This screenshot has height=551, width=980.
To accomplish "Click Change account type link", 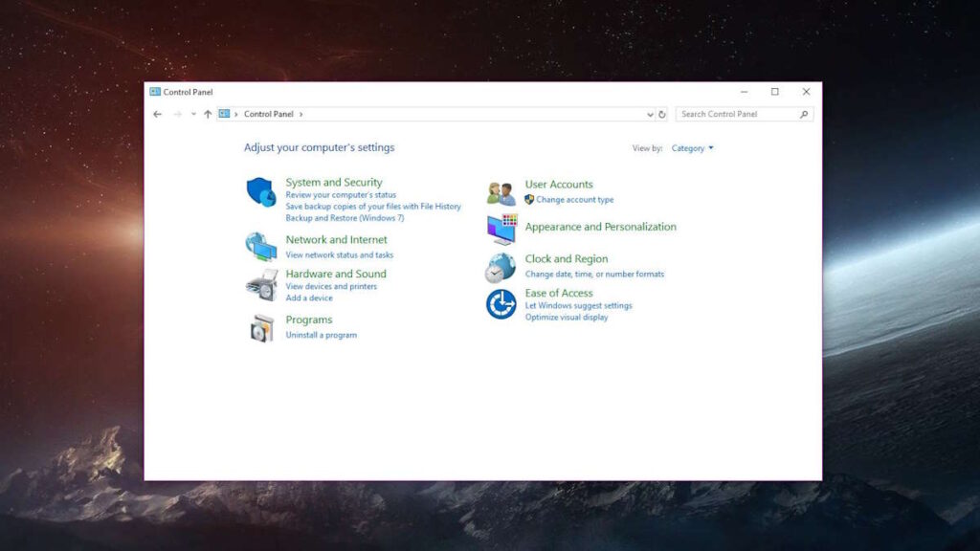I will 575,200.
